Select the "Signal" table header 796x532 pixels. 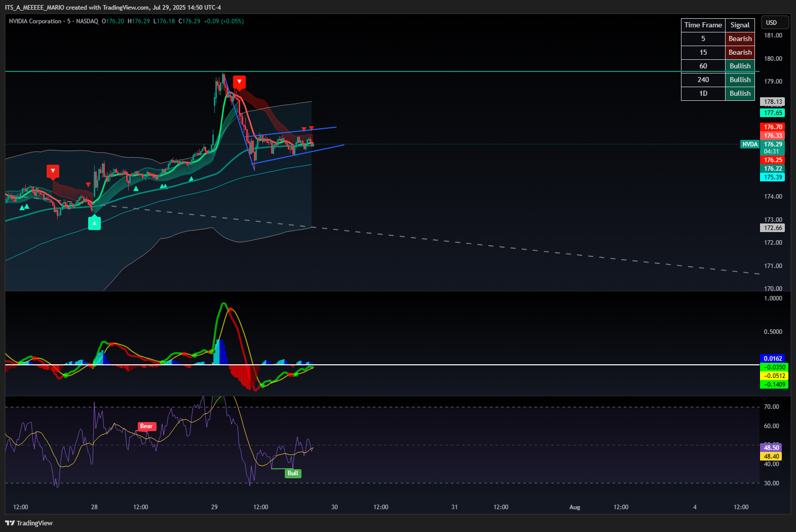point(740,25)
